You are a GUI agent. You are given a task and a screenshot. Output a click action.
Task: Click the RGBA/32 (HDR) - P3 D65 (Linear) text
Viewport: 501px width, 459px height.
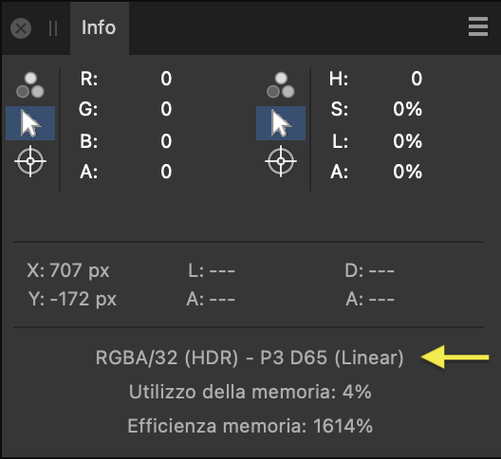pyautogui.click(x=250, y=358)
